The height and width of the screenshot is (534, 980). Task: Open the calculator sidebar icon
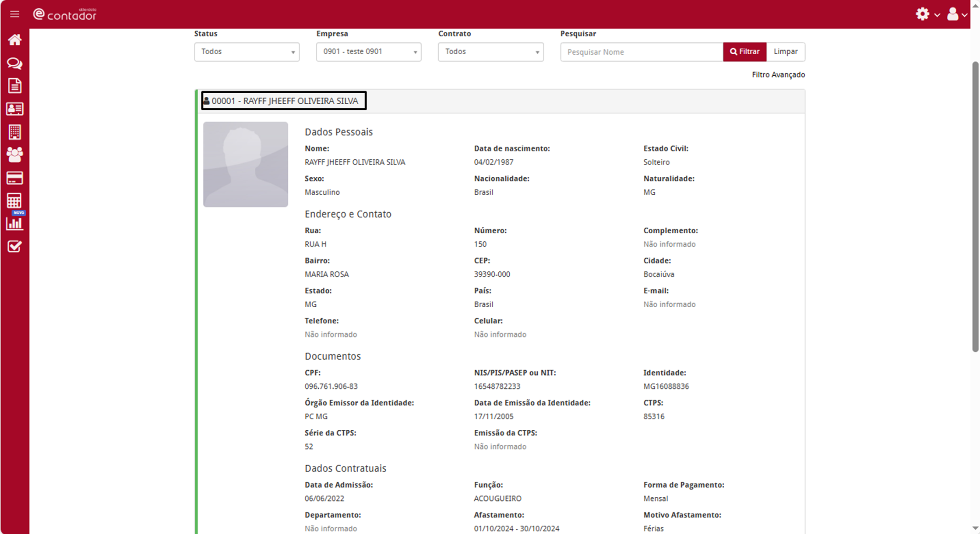pos(14,201)
